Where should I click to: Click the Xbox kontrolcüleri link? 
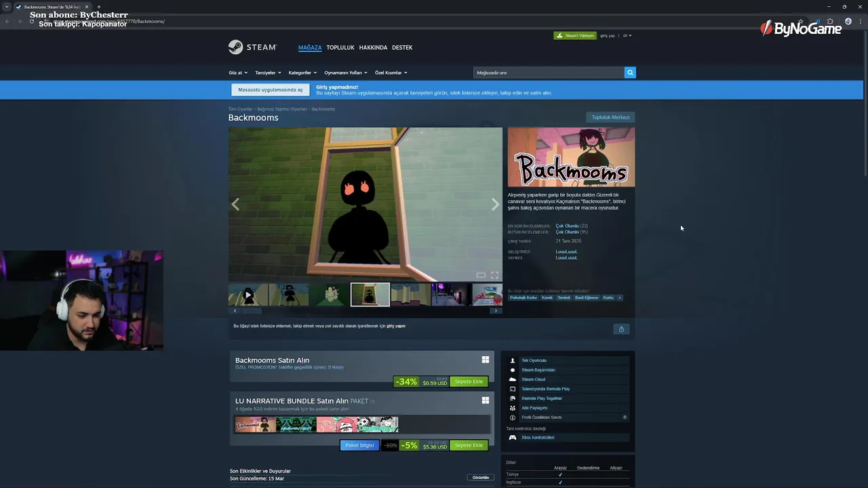(538, 437)
